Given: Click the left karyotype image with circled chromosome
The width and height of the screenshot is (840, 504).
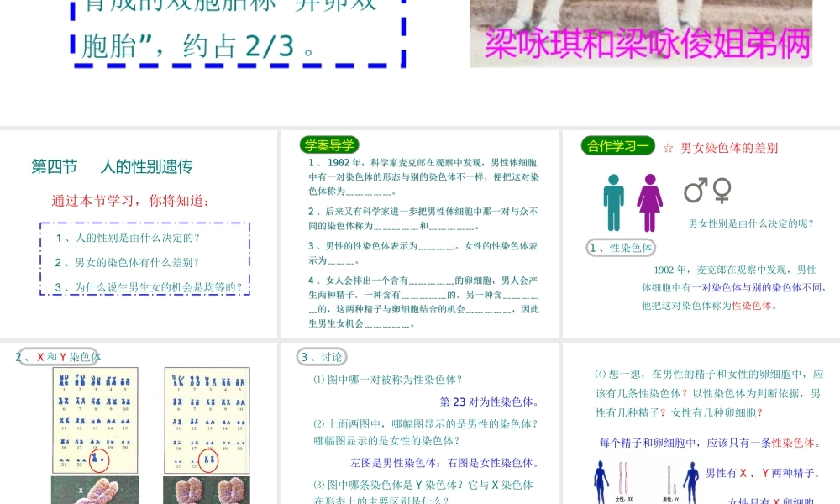Looking at the screenshot, I should tap(95, 421).
